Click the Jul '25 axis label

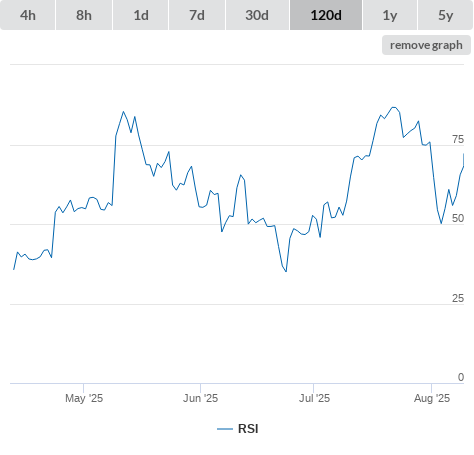pos(314,398)
